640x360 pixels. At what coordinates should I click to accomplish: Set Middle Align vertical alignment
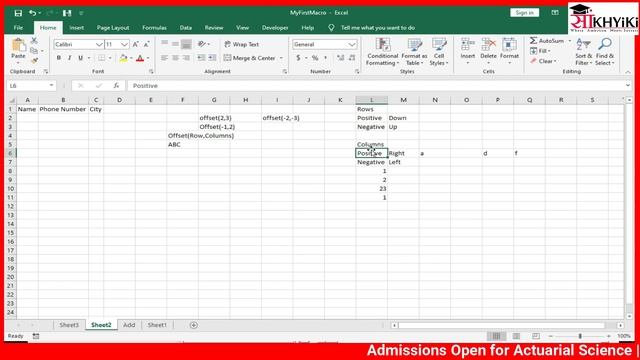pos(175,44)
